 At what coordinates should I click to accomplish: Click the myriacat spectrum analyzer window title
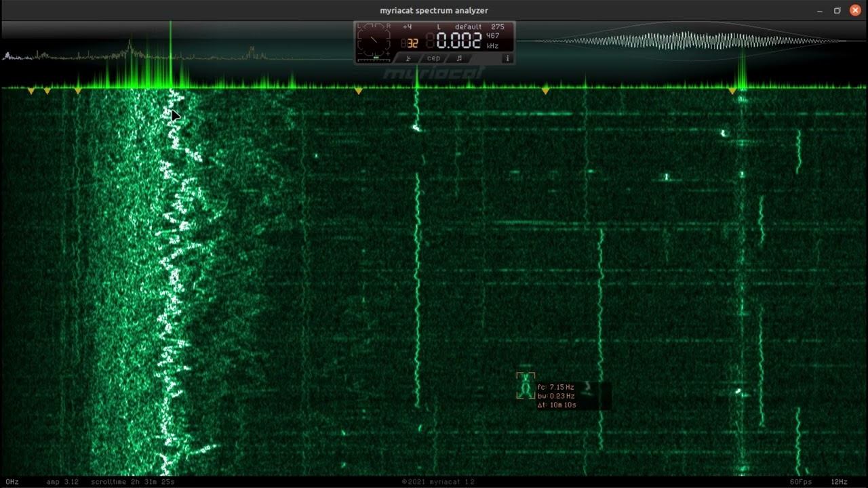coord(434,10)
